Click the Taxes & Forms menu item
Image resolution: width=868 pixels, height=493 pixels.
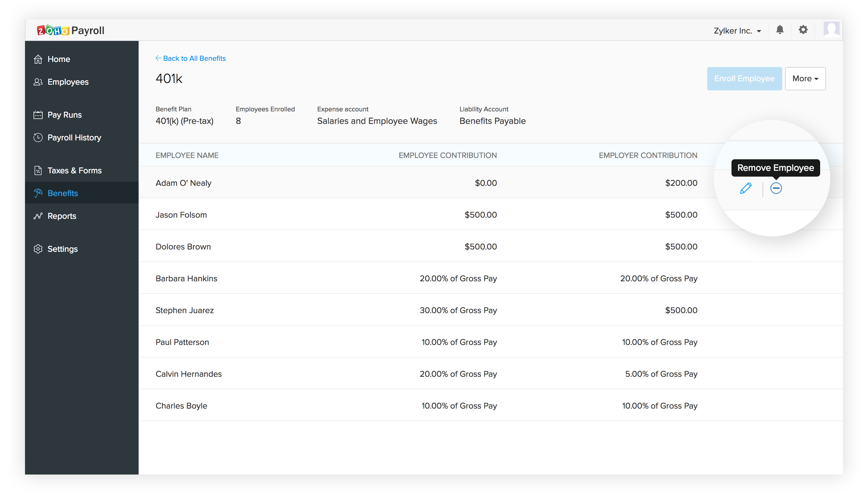pyautogui.click(x=74, y=170)
